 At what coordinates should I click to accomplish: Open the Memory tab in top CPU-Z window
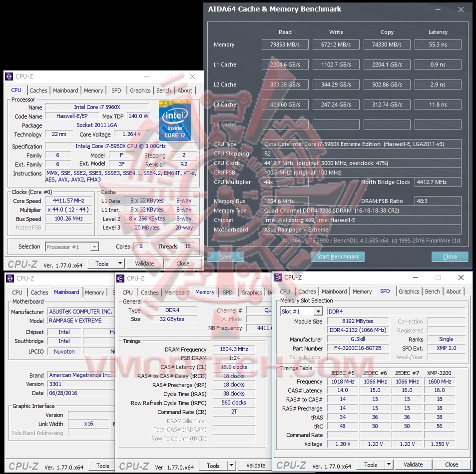point(93,90)
